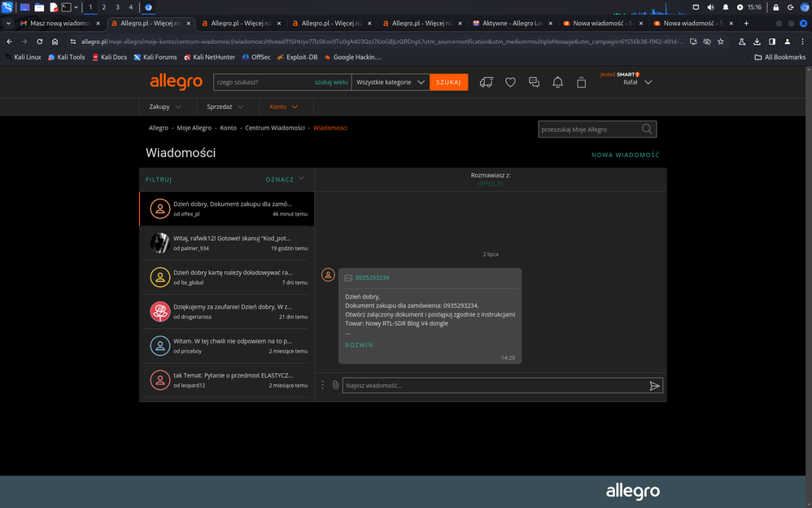Open the Chrome three-dot menu
The height and width of the screenshot is (508, 812).
pyautogui.click(x=802, y=42)
